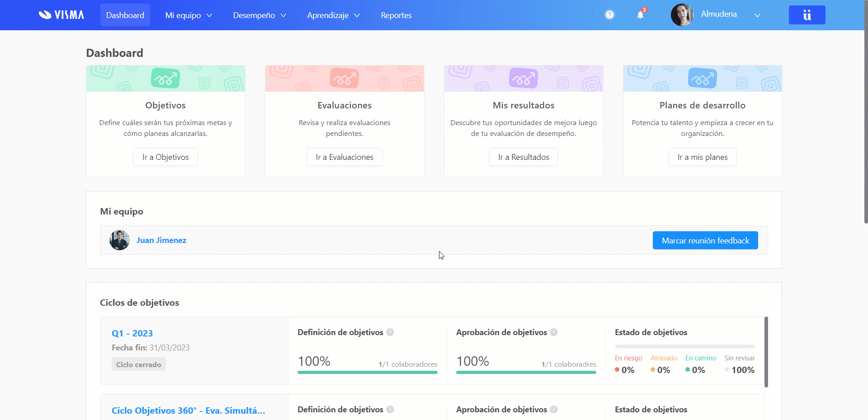
Task: Click the Sin revisar 100% value
Action: point(743,370)
